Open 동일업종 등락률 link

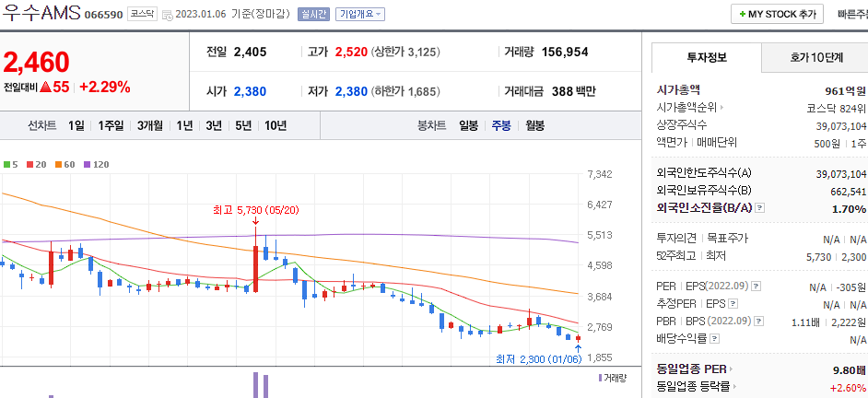(x=697, y=386)
